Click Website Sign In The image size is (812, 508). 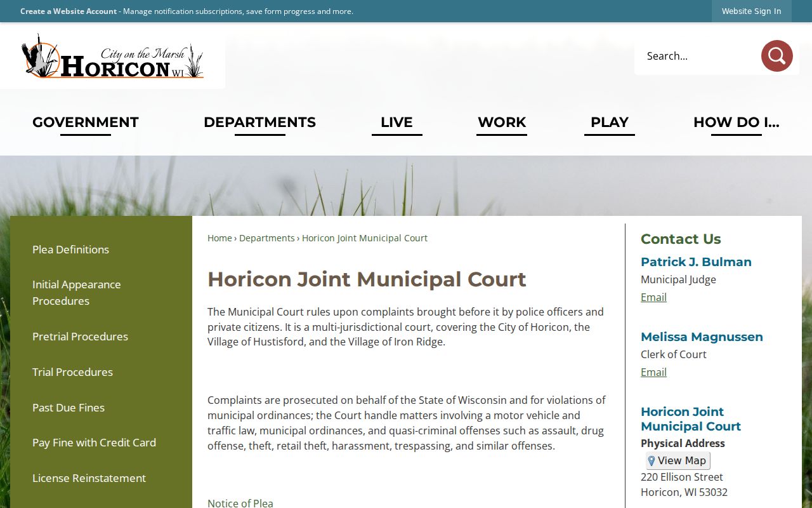(x=751, y=11)
